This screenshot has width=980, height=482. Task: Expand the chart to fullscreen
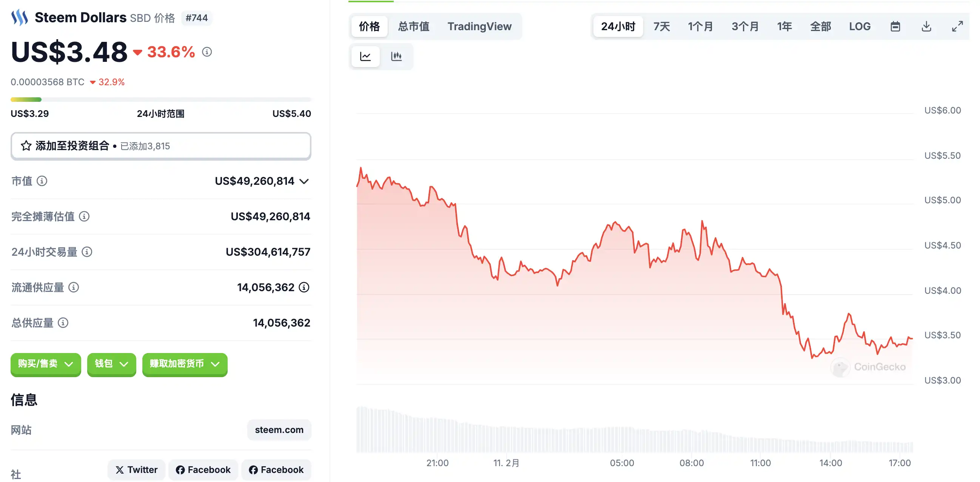coord(957,26)
